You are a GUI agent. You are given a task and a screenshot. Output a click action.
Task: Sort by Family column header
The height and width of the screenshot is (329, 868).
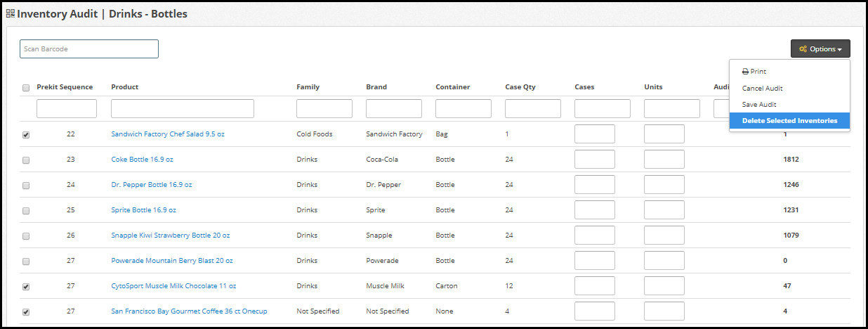pyautogui.click(x=308, y=87)
